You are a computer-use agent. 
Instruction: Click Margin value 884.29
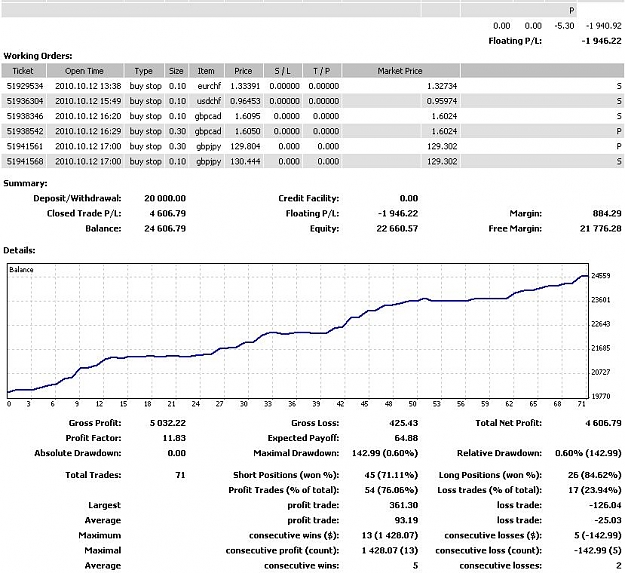(x=607, y=214)
